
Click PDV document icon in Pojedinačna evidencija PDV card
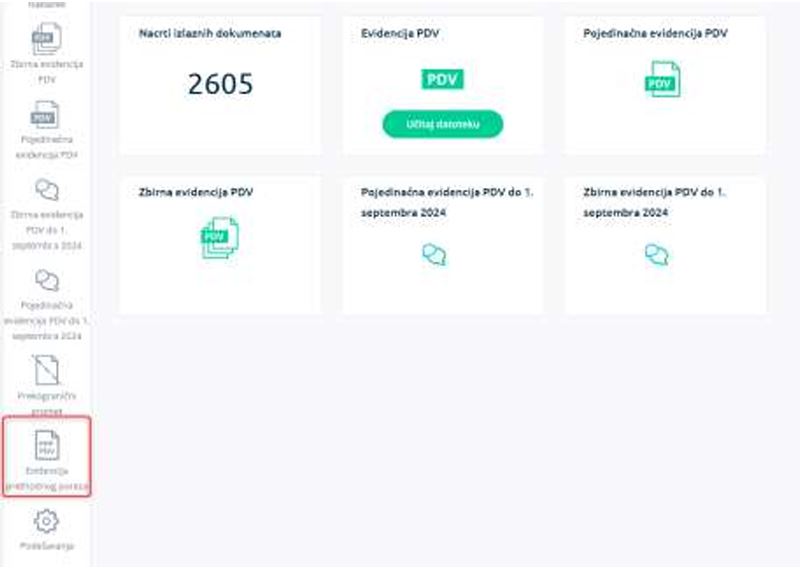click(663, 79)
